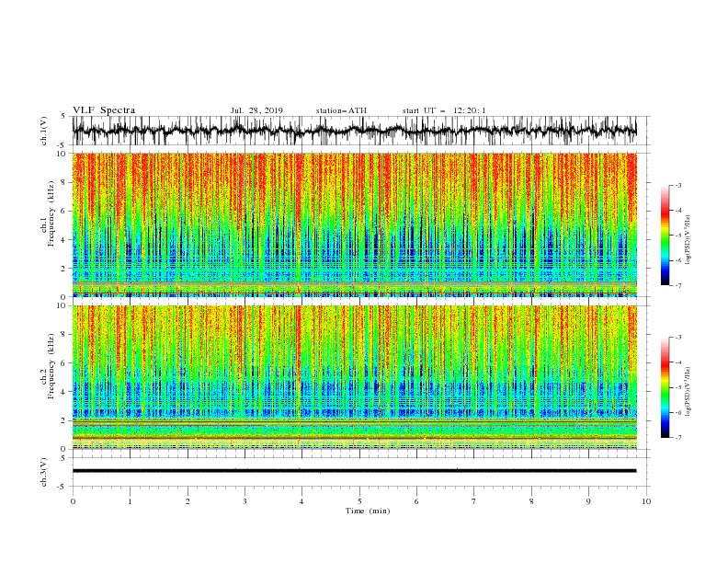Image resolution: width=728 pixels, height=563 pixels.
Task: Click time axis tick label '3'
Action: (x=245, y=501)
